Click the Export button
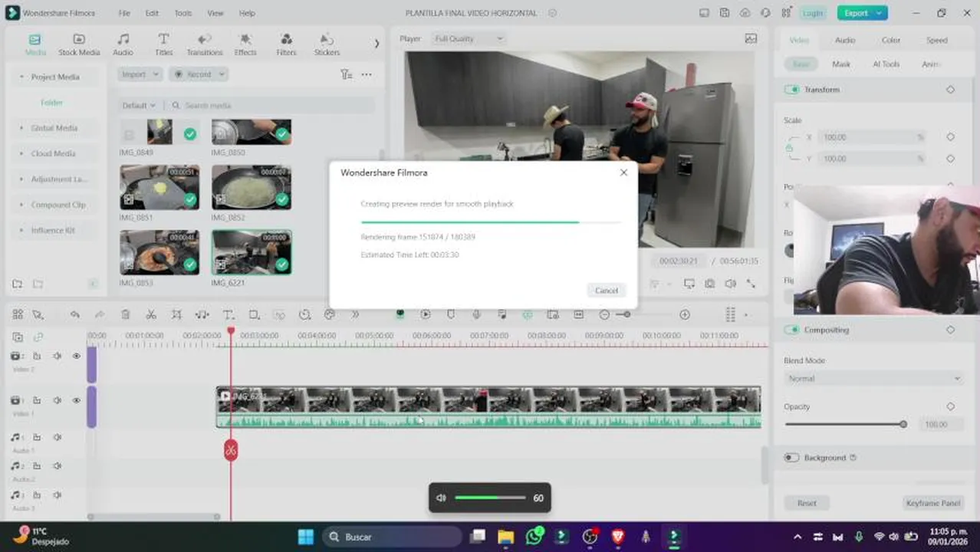980x552 pixels. (x=862, y=13)
